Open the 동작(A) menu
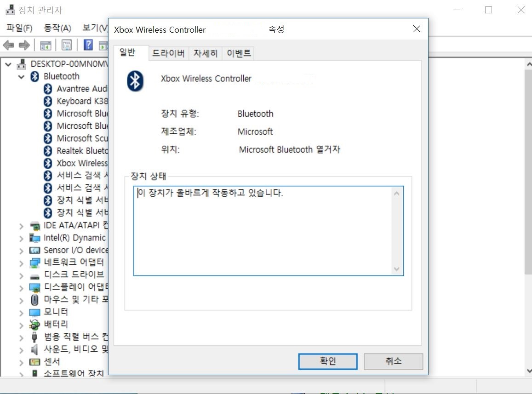Image resolution: width=532 pixels, height=394 pixels. (57, 28)
